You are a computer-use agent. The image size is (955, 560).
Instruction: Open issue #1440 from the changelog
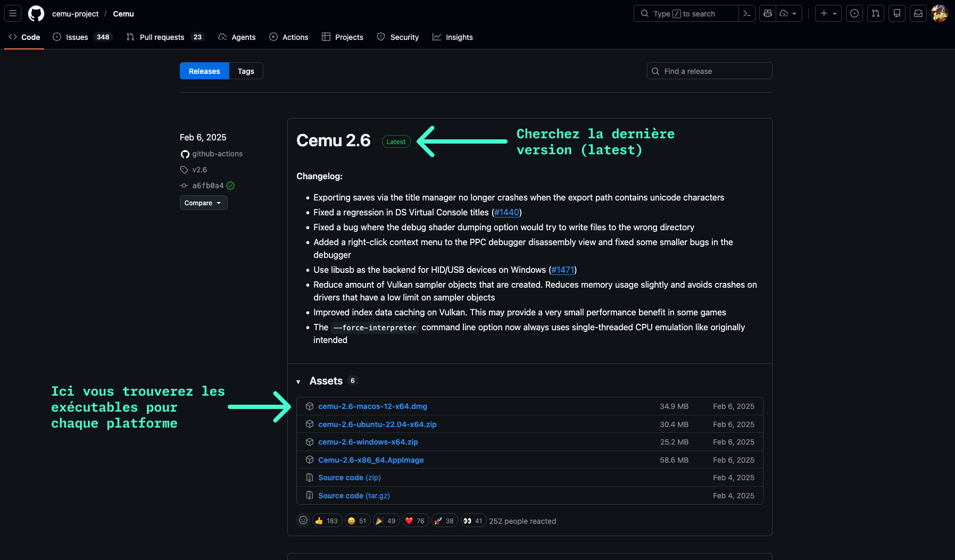(x=506, y=212)
